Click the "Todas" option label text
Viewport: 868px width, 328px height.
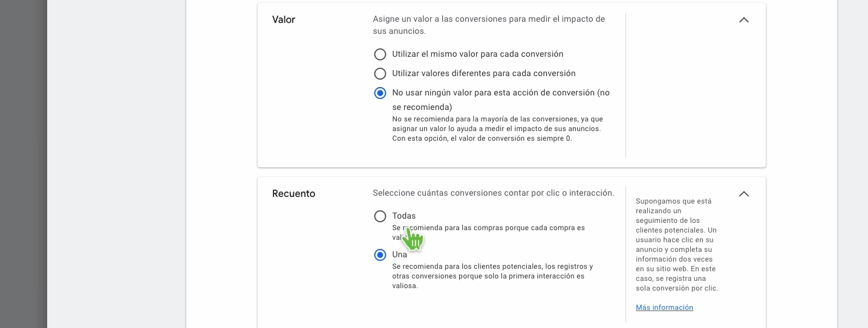[404, 216]
